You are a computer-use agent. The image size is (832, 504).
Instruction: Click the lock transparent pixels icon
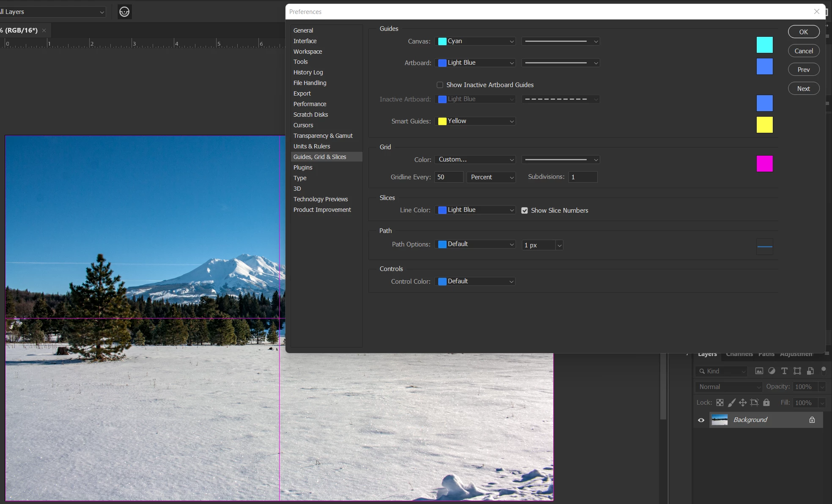[719, 403]
